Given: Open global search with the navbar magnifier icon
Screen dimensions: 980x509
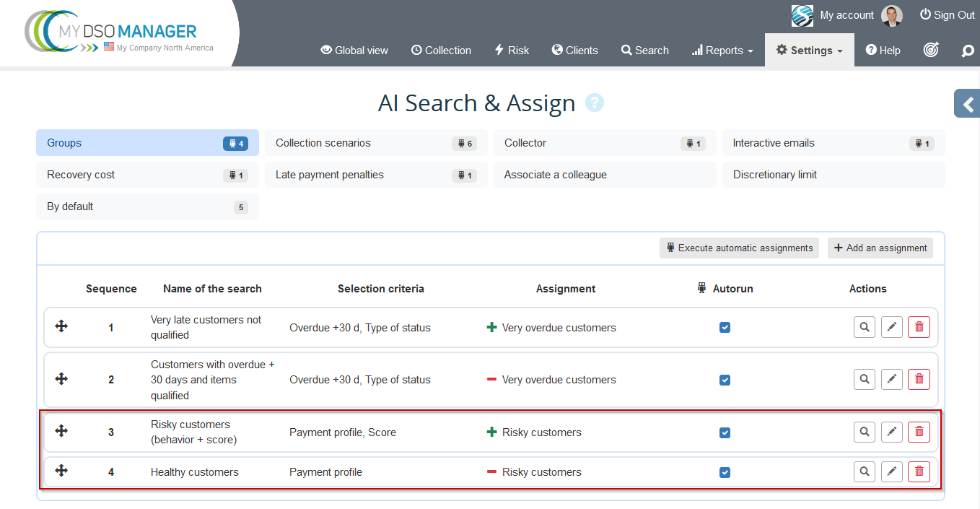Looking at the screenshot, I should tap(967, 51).
